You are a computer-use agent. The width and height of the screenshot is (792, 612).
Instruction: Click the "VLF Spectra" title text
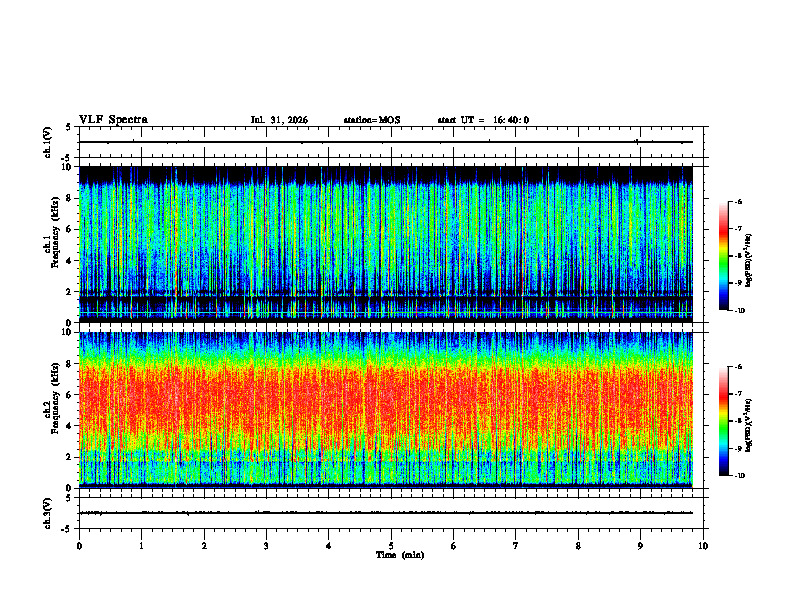pos(113,120)
